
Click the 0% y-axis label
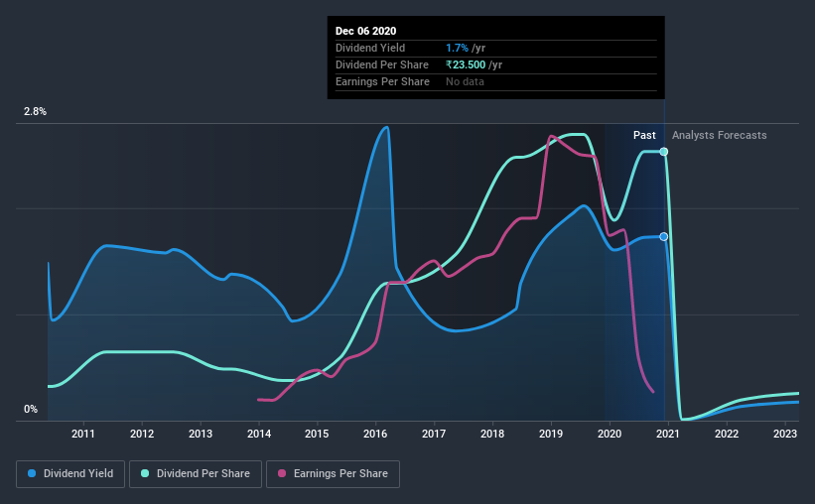click(31, 409)
